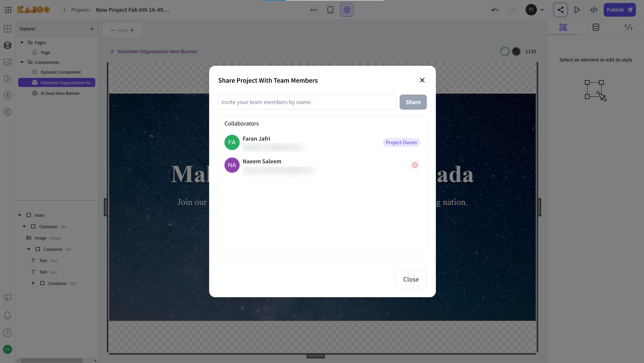This screenshot has width=644, height=363.
Task: Open the code view icon
Action: [x=594, y=10]
